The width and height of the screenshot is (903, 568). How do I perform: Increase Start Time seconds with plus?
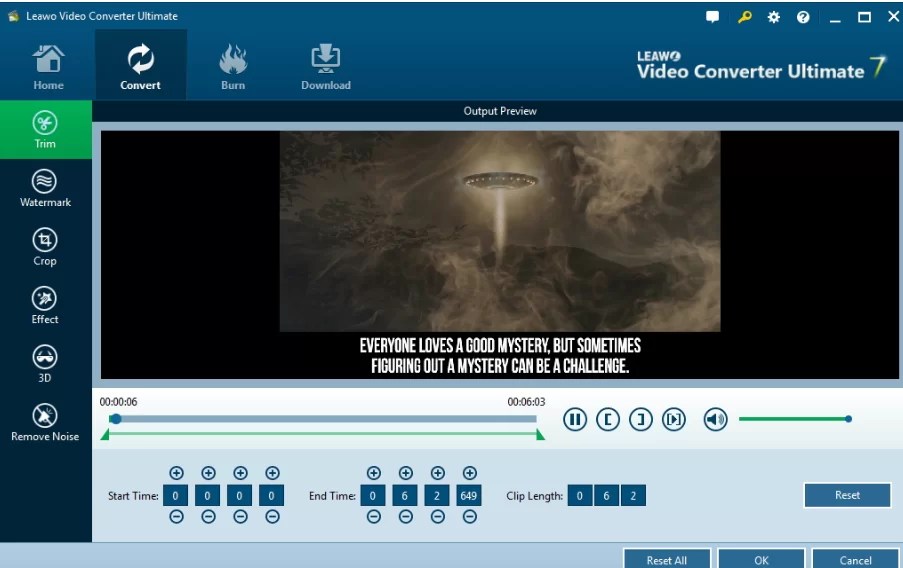click(240, 473)
